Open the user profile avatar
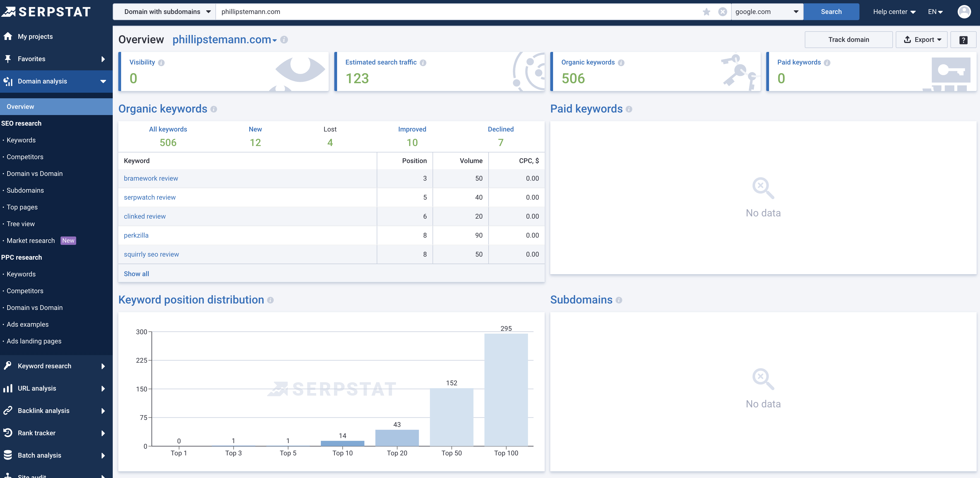Viewport: 980px width, 478px height. pyautogui.click(x=964, y=11)
